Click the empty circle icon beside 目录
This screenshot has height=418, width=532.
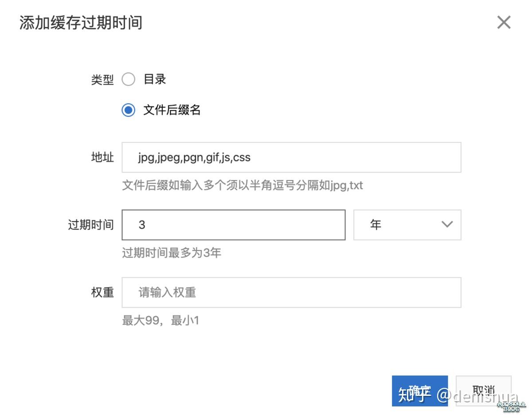click(128, 79)
